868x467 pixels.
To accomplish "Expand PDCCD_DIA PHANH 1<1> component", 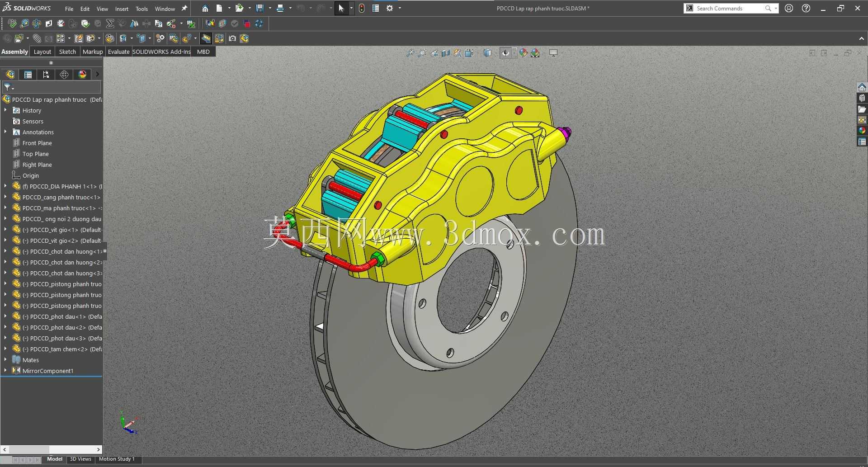I will coord(5,186).
